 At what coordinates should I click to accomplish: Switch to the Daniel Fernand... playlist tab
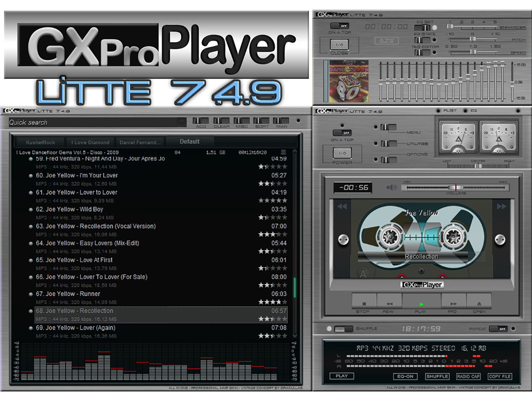(x=140, y=142)
